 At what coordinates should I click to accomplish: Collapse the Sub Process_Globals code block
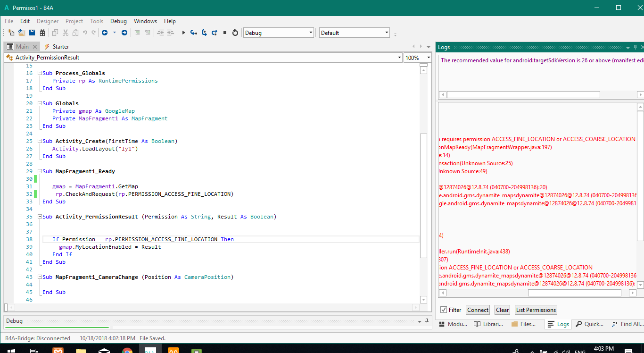(40, 73)
